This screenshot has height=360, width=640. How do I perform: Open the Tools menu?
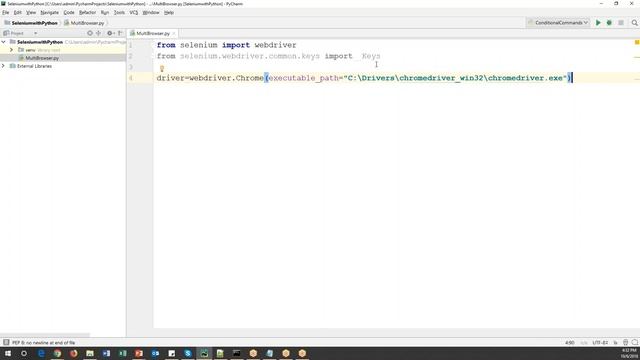pyautogui.click(x=119, y=13)
